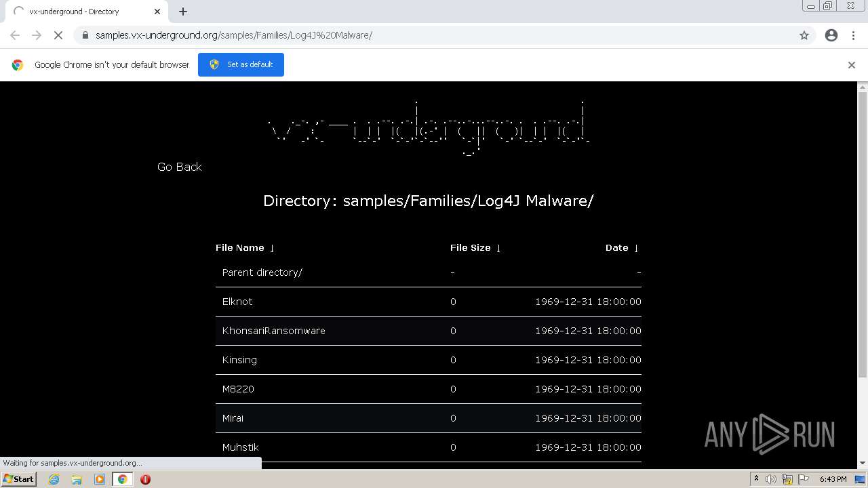Click the vx-underground ASCII logo

(x=429, y=127)
